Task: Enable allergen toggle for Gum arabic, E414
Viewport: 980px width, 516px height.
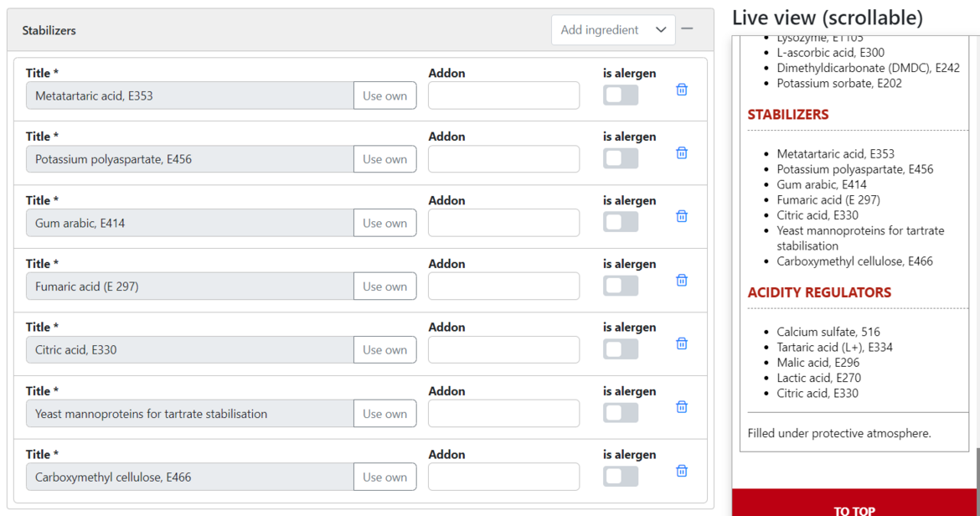Action: [x=621, y=223]
